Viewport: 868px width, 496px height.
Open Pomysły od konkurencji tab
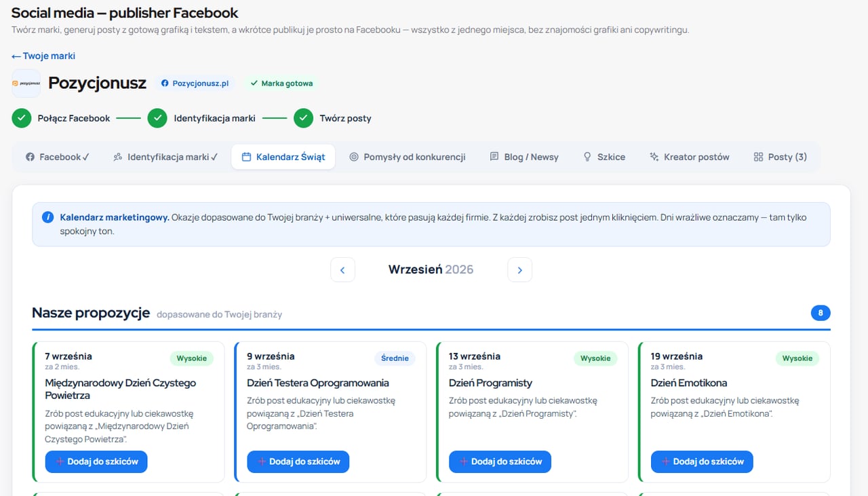click(x=408, y=157)
